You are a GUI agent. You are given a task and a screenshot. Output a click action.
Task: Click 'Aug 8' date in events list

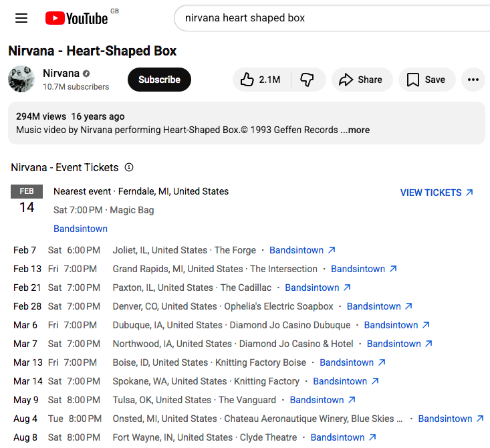(x=25, y=437)
